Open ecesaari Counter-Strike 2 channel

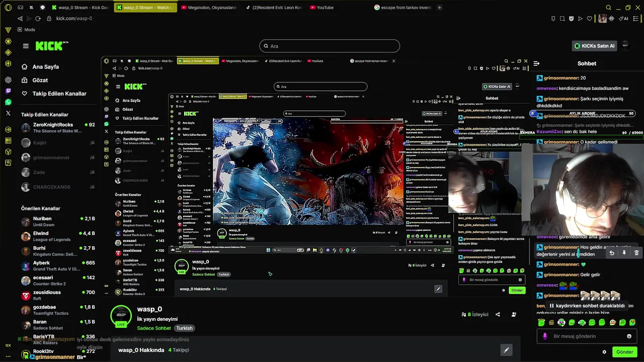click(58, 281)
